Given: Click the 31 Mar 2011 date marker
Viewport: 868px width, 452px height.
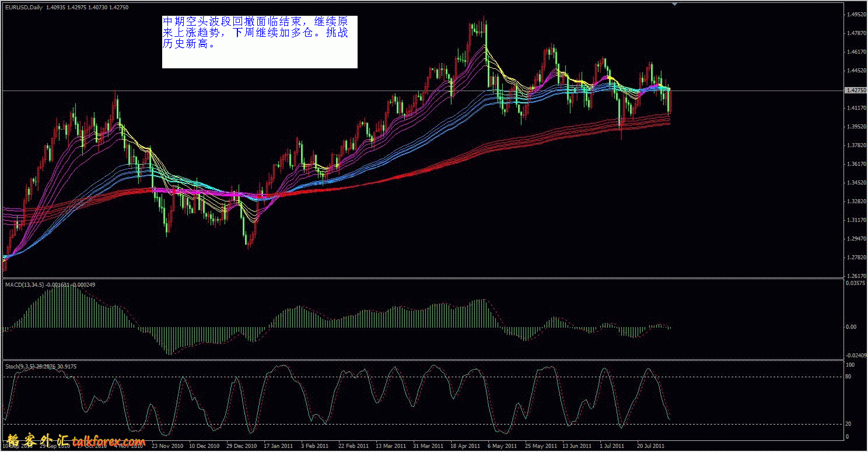Looking at the screenshot, I should click(x=429, y=446).
